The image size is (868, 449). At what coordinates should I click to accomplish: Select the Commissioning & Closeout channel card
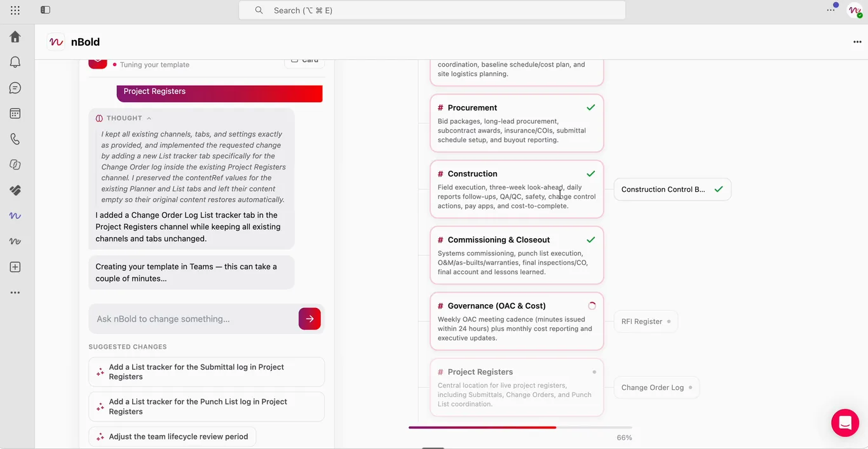click(x=517, y=255)
